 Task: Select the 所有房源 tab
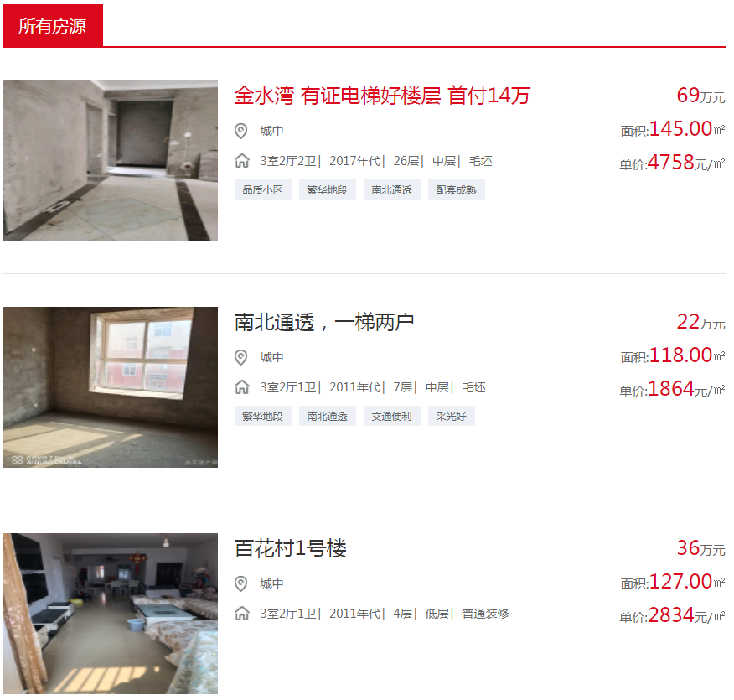53,26
